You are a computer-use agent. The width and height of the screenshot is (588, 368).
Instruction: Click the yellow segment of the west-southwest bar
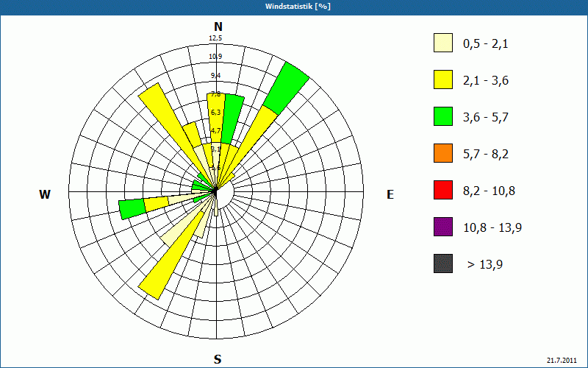(156, 204)
